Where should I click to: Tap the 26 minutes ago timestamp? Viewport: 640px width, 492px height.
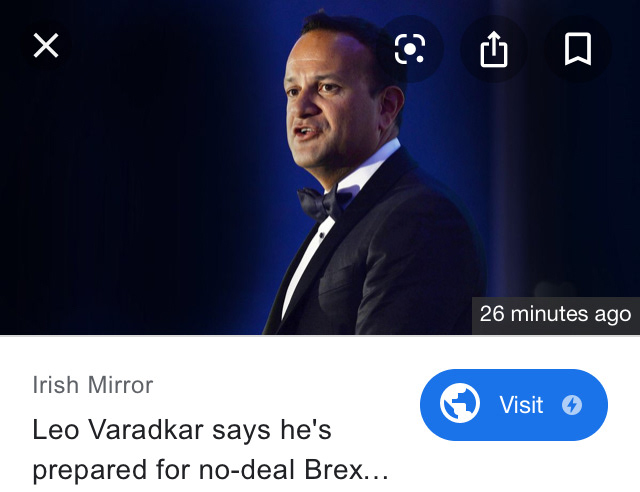click(x=555, y=314)
